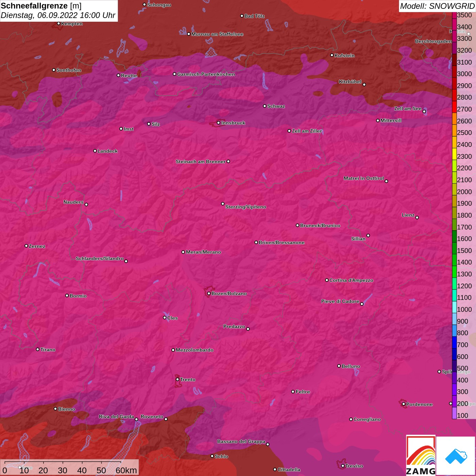Click the ZAMG rainbow logo
Screen dimensions: 476x476
(x=421, y=456)
